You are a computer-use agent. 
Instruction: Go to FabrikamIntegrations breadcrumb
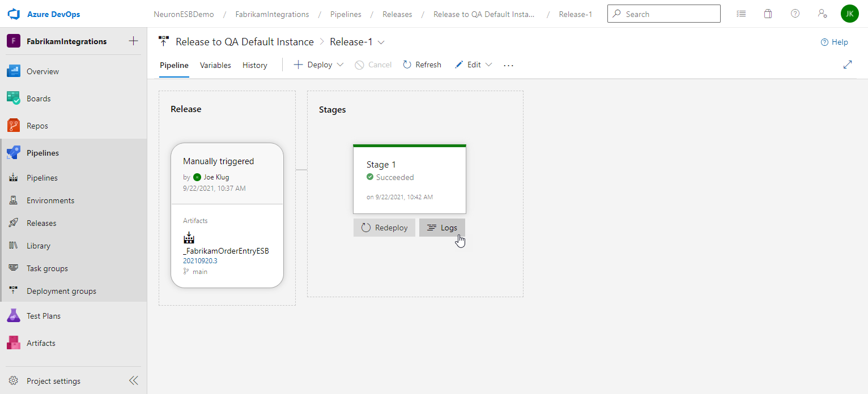click(x=273, y=14)
